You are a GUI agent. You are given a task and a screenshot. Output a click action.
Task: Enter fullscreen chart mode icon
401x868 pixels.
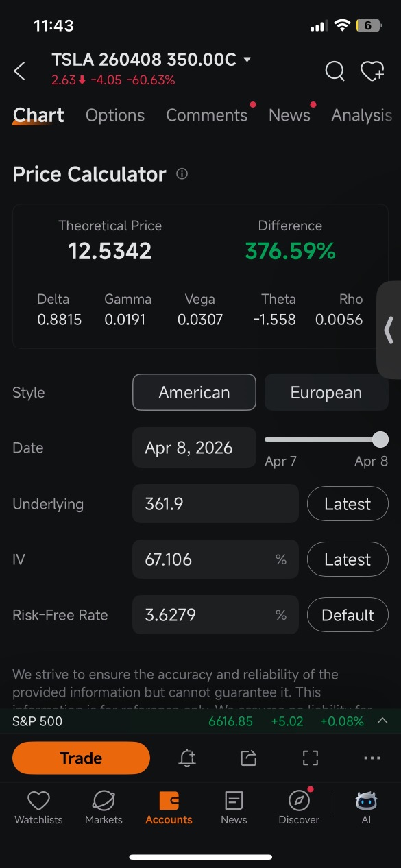click(x=311, y=758)
